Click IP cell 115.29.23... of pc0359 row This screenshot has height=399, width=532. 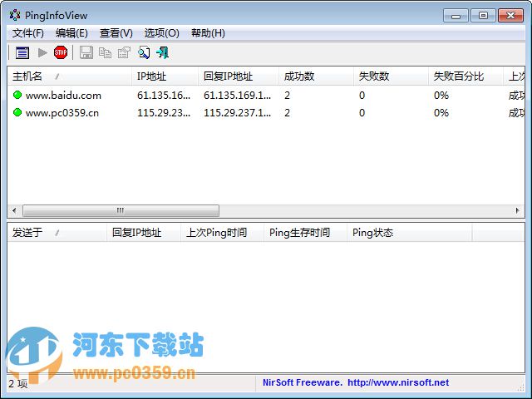164,113
